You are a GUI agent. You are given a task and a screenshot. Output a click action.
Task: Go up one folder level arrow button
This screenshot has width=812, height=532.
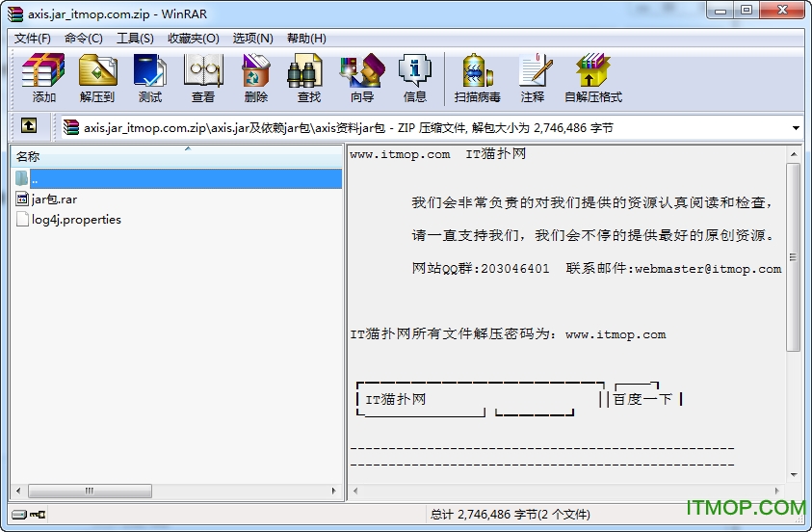[29, 125]
